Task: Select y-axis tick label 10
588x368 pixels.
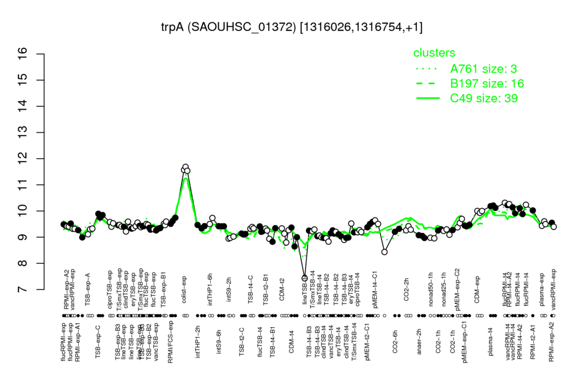Action: coord(22,211)
